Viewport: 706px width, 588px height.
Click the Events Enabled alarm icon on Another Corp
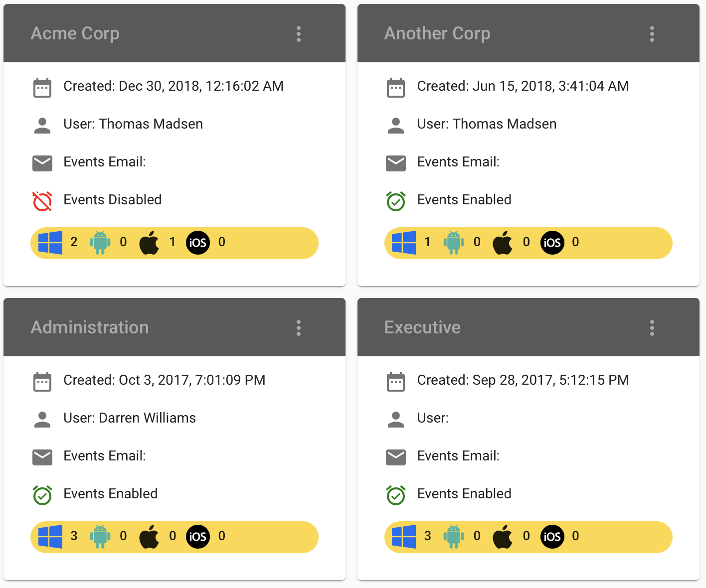click(x=396, y=201)
